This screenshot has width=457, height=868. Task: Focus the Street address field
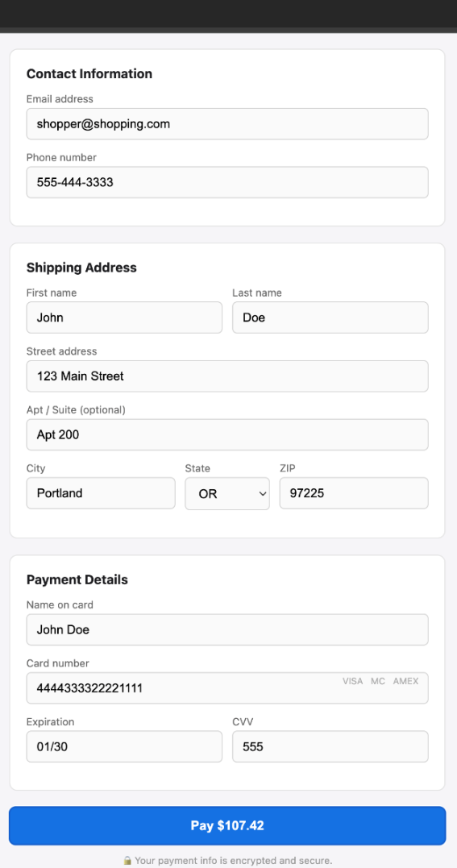click(227, 376)
